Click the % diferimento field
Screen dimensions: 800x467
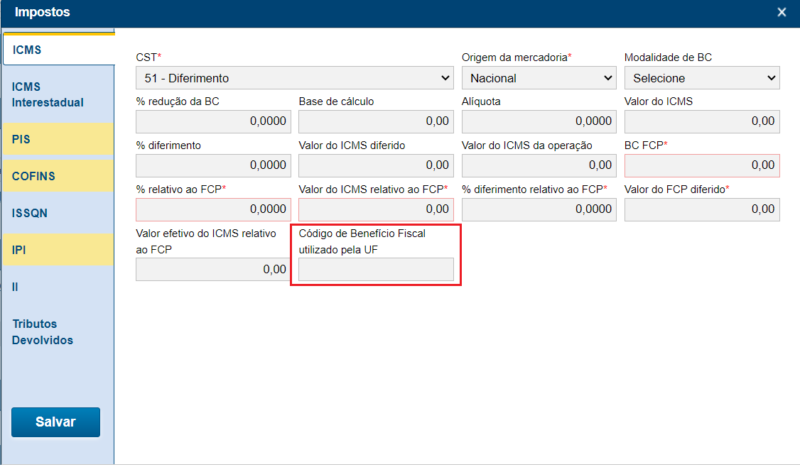(x=212, y=165)
